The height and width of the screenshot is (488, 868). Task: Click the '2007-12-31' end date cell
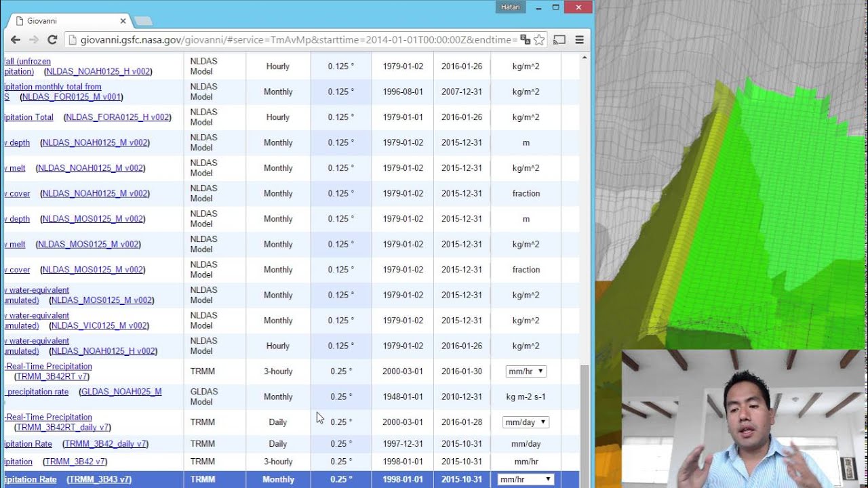pos(462,91)
